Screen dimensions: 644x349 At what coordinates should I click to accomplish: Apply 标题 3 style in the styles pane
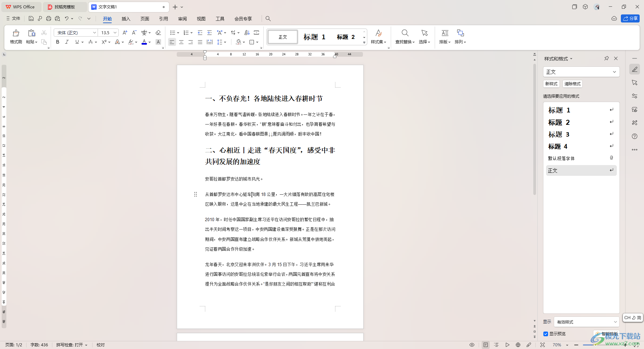coord(581,134)
